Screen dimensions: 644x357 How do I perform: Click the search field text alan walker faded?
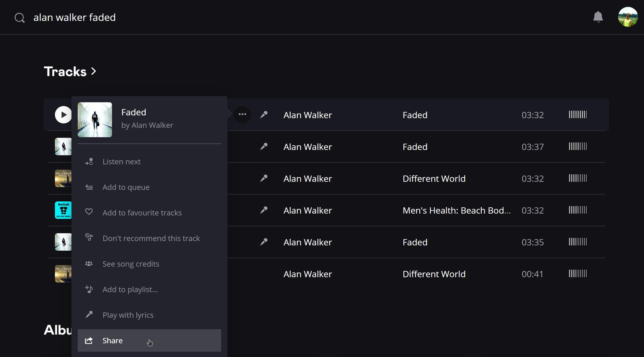coord(75,17)
